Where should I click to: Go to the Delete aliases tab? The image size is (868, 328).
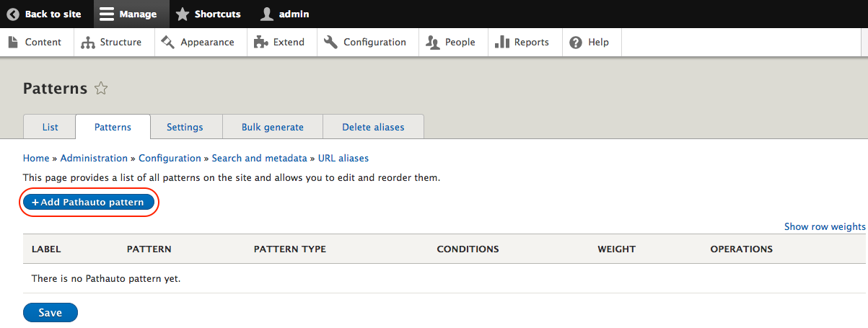point(373,127)
